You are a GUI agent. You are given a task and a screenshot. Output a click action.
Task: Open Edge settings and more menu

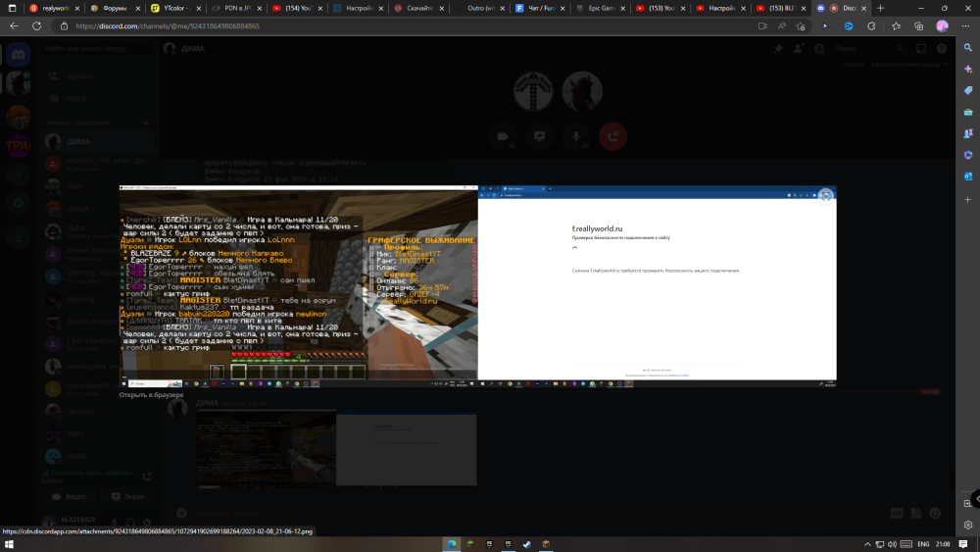point(965,26)
